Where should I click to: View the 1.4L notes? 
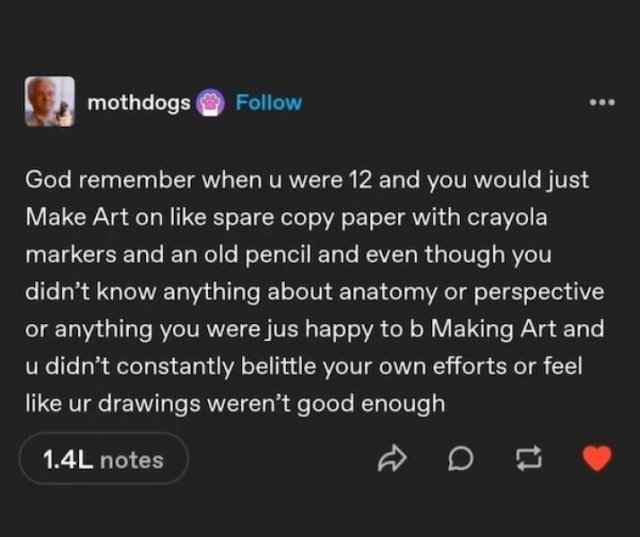point(103,459)
